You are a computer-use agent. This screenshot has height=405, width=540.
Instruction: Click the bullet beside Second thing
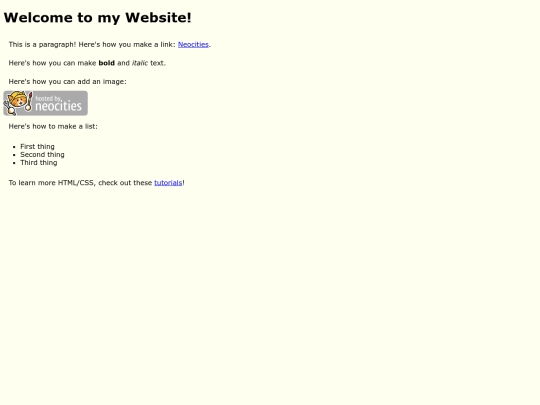[x=14, y=155]
